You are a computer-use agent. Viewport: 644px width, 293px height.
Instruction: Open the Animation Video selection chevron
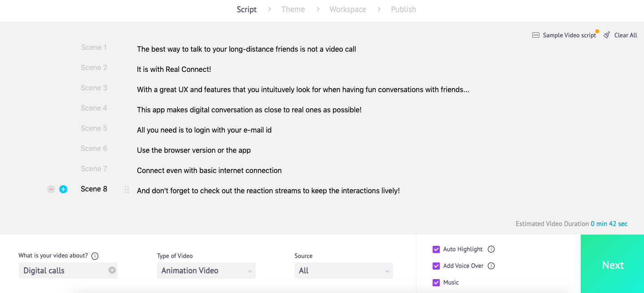coord(250,271)
